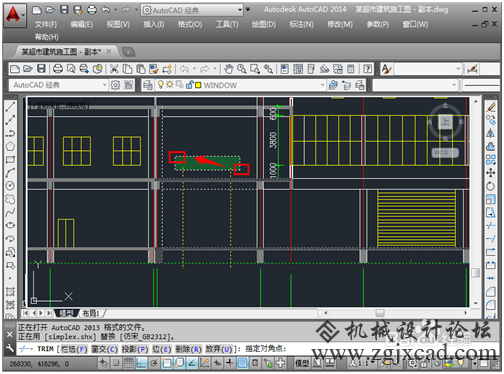Open the Layer Properties Manager icon

(x=148, y=85)
